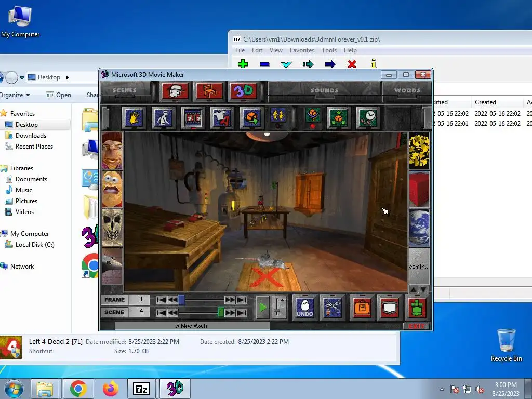Open the red Help book button
Viewport: 532px width, 399px height.
(390, 308)
